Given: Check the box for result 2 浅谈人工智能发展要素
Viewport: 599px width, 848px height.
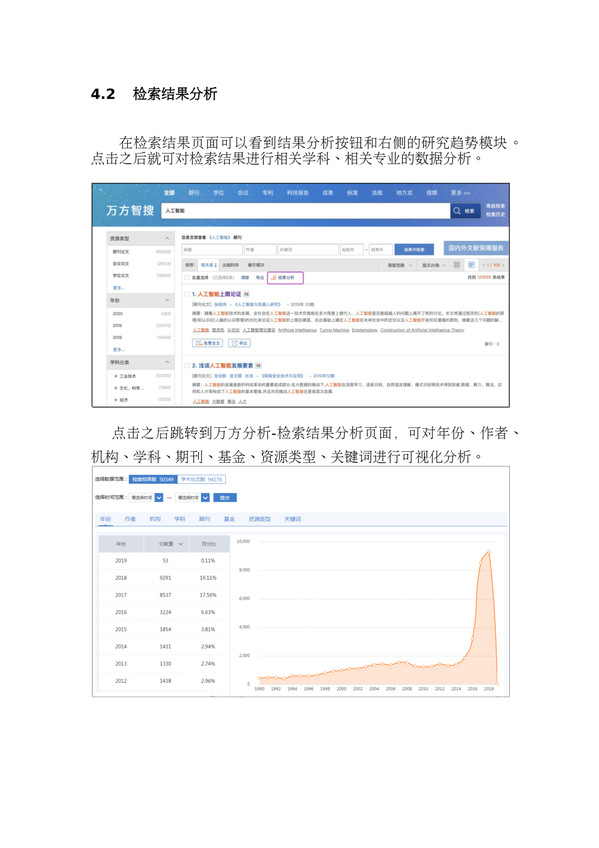Looking at the screenshot, I should [187, 366].
